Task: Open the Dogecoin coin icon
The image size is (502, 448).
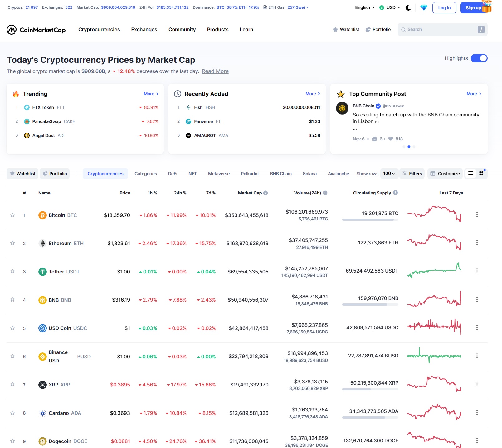Action: click(42, 441)
